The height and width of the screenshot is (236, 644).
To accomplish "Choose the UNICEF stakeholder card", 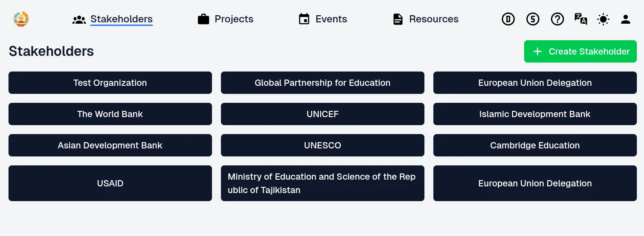I will click(x=322, y=114).
